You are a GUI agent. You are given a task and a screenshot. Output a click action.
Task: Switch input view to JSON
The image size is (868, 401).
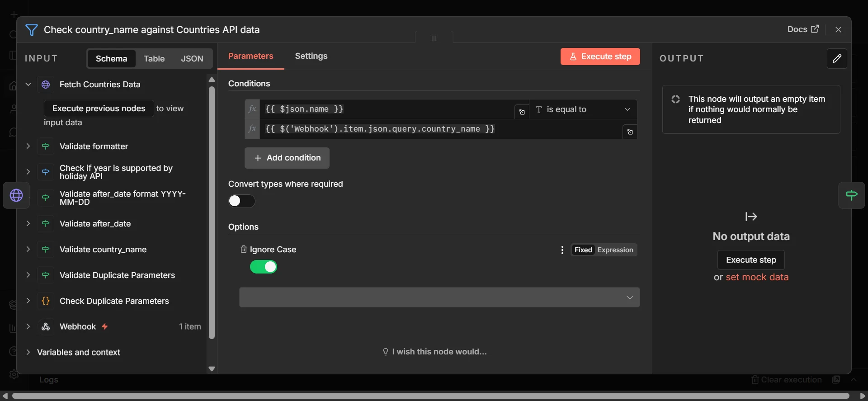point(192,59)
